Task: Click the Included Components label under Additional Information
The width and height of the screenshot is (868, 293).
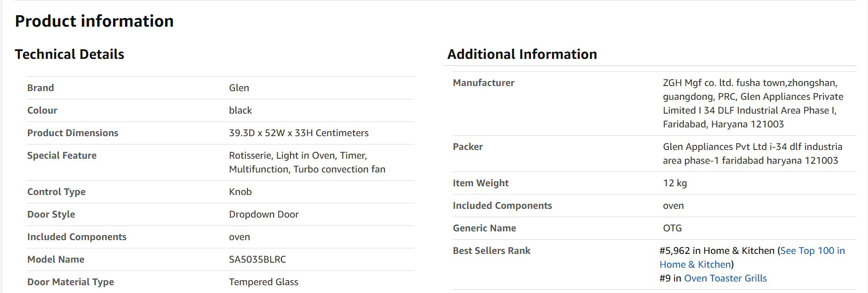Action: coord(503,206)
